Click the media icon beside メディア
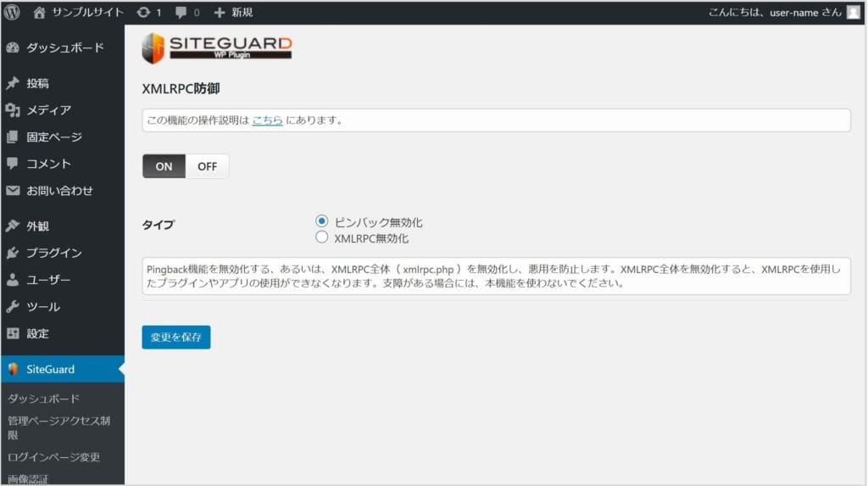 [x=13, y=109]
